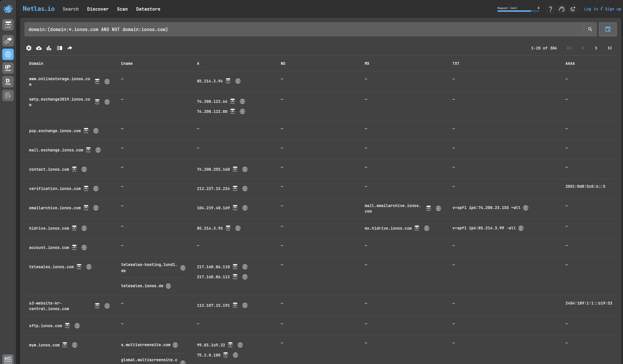Click the cloud download results icon

39,48
